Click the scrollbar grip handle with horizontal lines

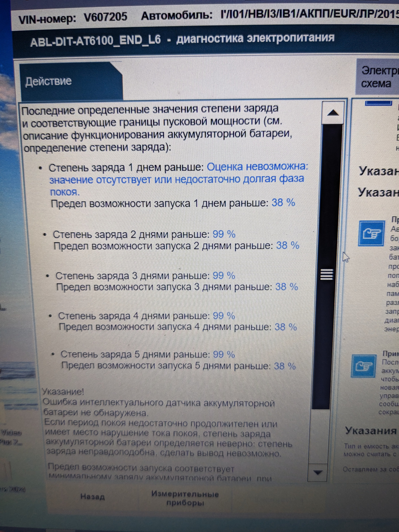click(x=326, y=274)
